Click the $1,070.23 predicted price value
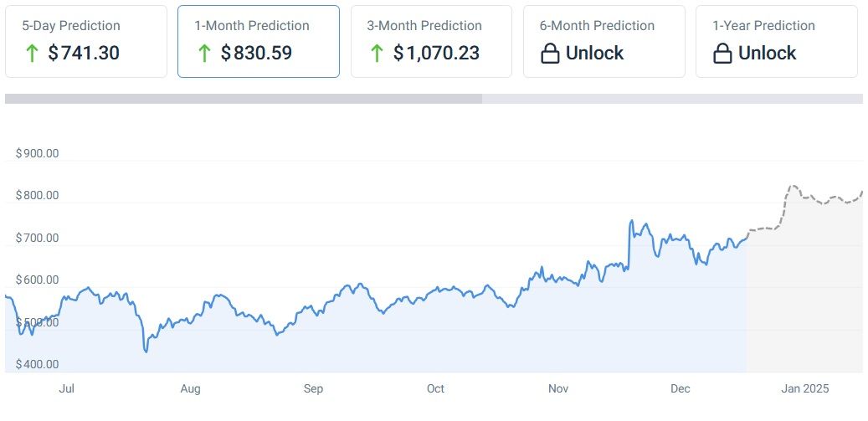Viewport: 868px width, 421px height. click(x=436, y=54)
